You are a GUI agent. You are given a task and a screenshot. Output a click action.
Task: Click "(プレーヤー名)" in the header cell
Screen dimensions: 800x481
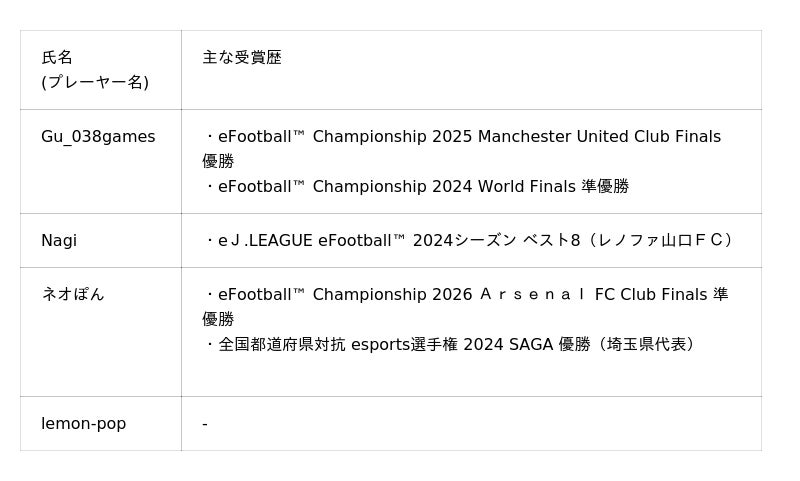pos(95,82)
